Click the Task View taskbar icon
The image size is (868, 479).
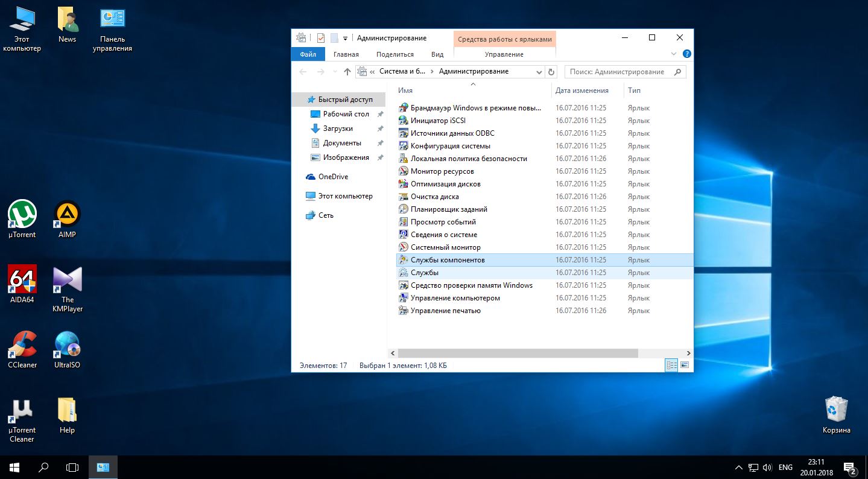(72, 467)
